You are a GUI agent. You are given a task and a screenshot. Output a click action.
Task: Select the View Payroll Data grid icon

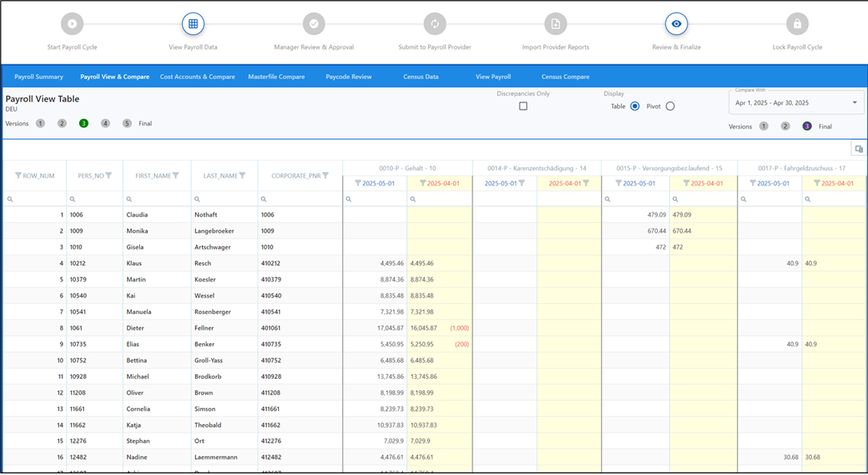click(x=193, y=23)
